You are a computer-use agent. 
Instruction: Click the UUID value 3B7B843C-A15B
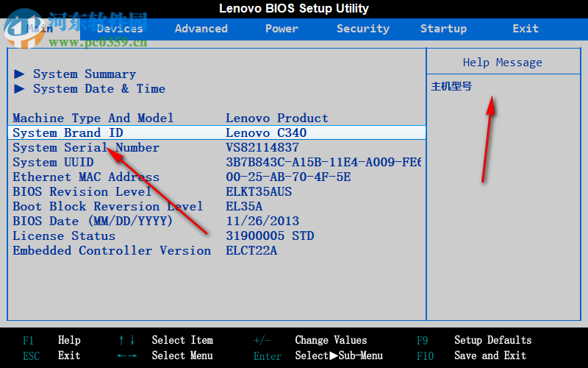(323, 162)
